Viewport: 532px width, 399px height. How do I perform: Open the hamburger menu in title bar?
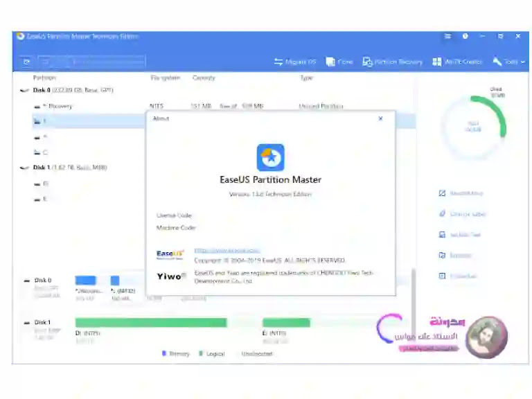[447, 36]
